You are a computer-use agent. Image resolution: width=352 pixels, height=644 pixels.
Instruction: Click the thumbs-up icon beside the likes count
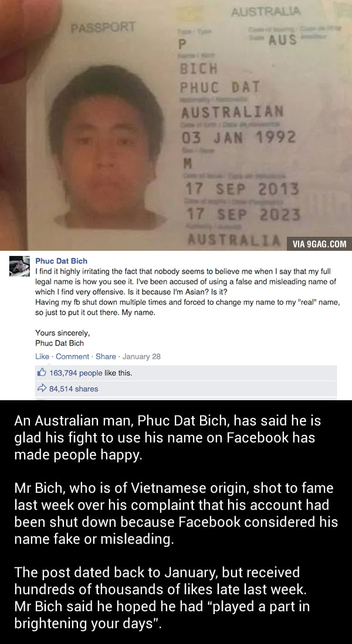42,373
